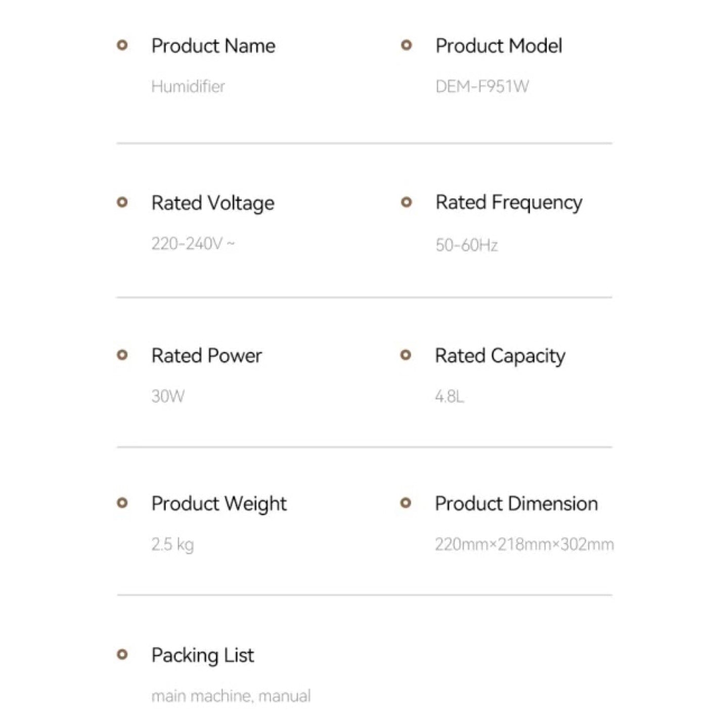The width and height of the screenshot is (728, 728).
Task: Click the Packing List heading
Action: pyautogui.click(x=202, y=655)
